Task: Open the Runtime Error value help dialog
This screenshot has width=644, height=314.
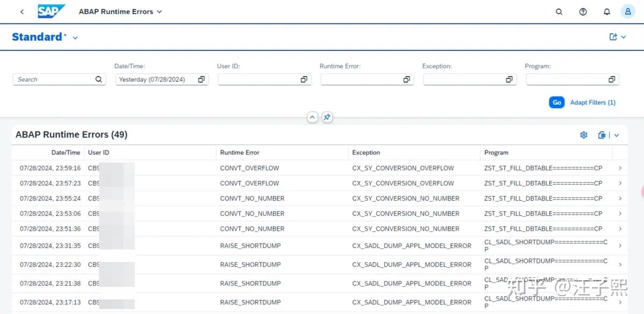Action: point(406,79)
